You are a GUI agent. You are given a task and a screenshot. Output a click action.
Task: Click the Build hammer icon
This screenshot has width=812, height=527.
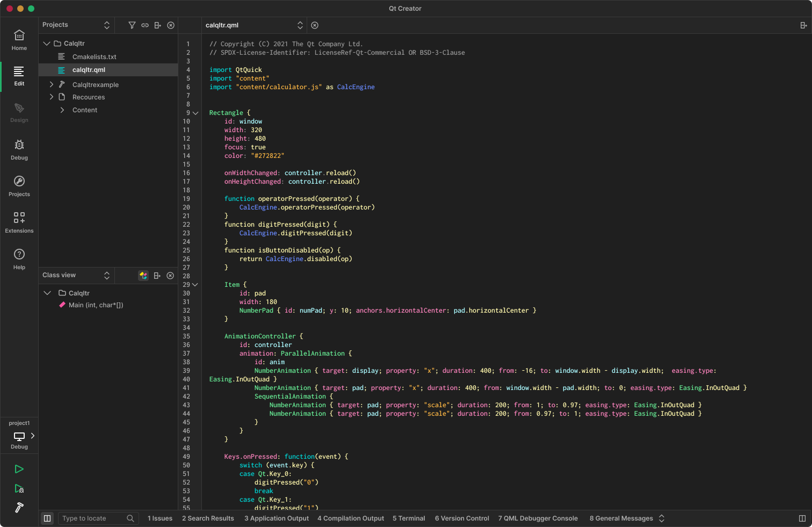point(19,508)
